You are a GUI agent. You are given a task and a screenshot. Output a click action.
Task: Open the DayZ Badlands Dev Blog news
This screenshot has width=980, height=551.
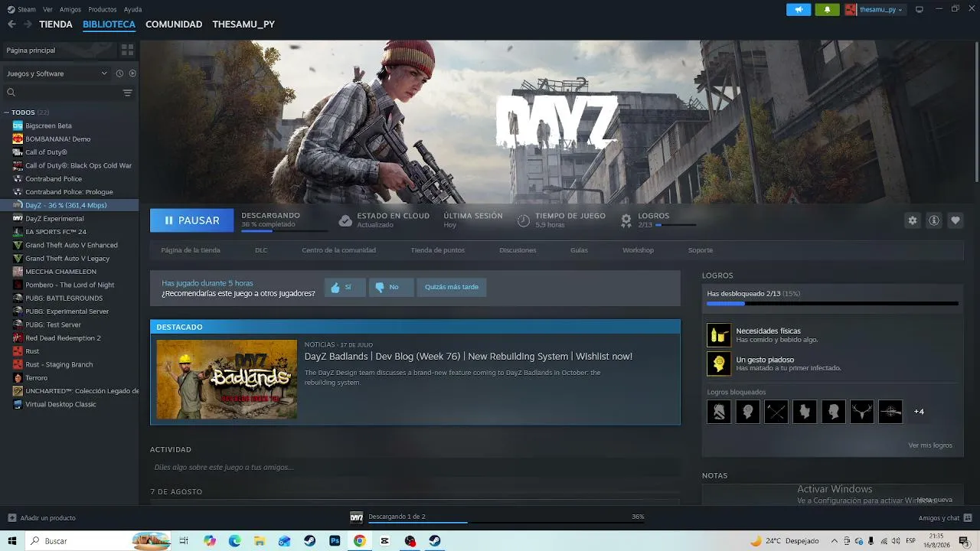click(469, 357)
